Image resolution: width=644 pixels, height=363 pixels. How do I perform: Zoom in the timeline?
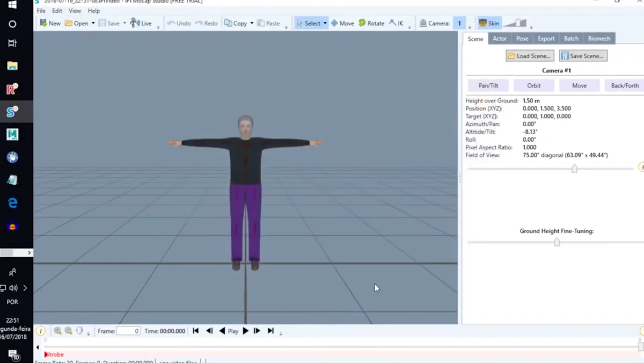(x=57, y=331)
